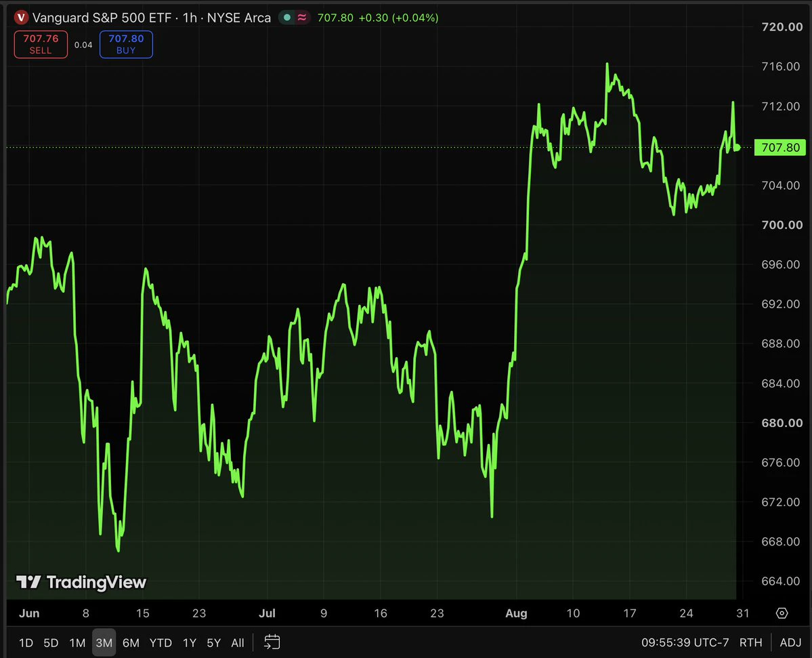Viewport: 812px width, 658px height.
Task: Open the RTH session menu
Action: point(750,643)
